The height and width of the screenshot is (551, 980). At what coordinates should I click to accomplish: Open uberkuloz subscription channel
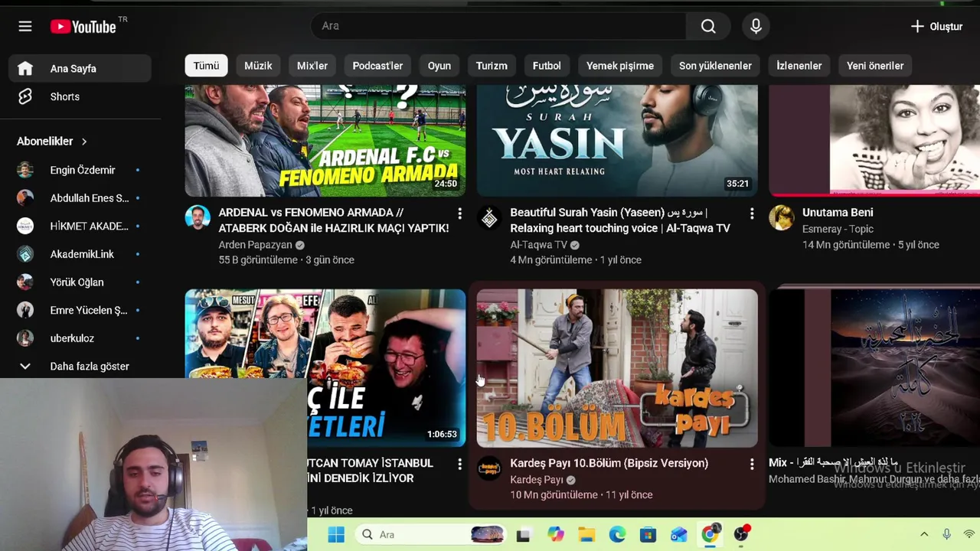(x=80, y=338)
